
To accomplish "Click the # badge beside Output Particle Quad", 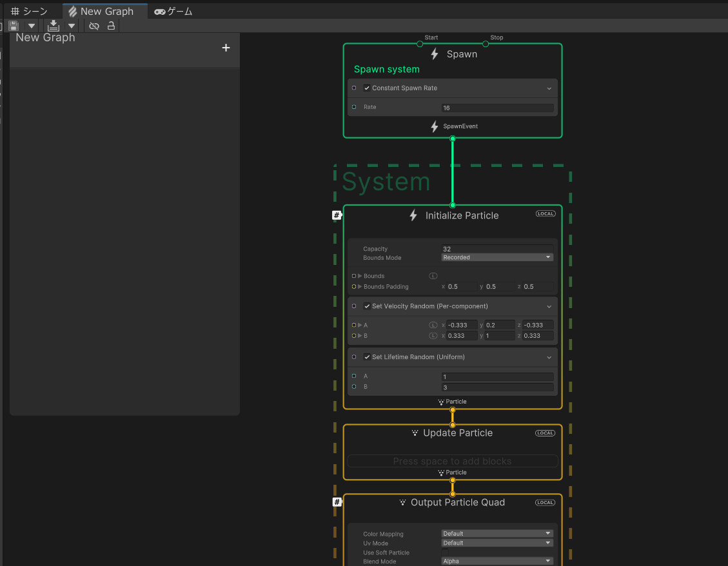I will pyautogui.click(x=337, y=502).
